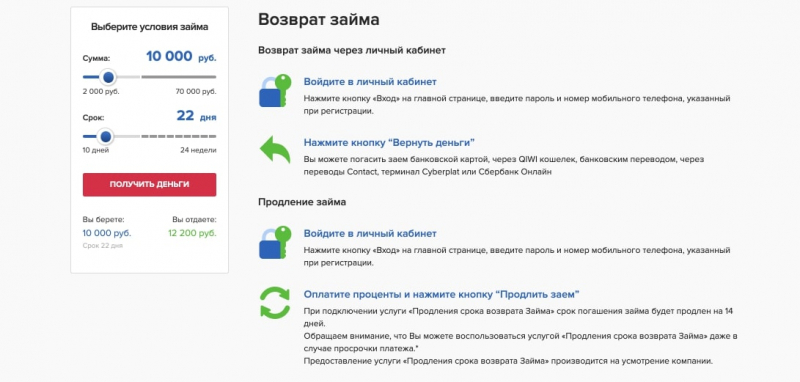The image size is (800, 382).
Task: Click the Вы берете: label
Action: [104, 220]
